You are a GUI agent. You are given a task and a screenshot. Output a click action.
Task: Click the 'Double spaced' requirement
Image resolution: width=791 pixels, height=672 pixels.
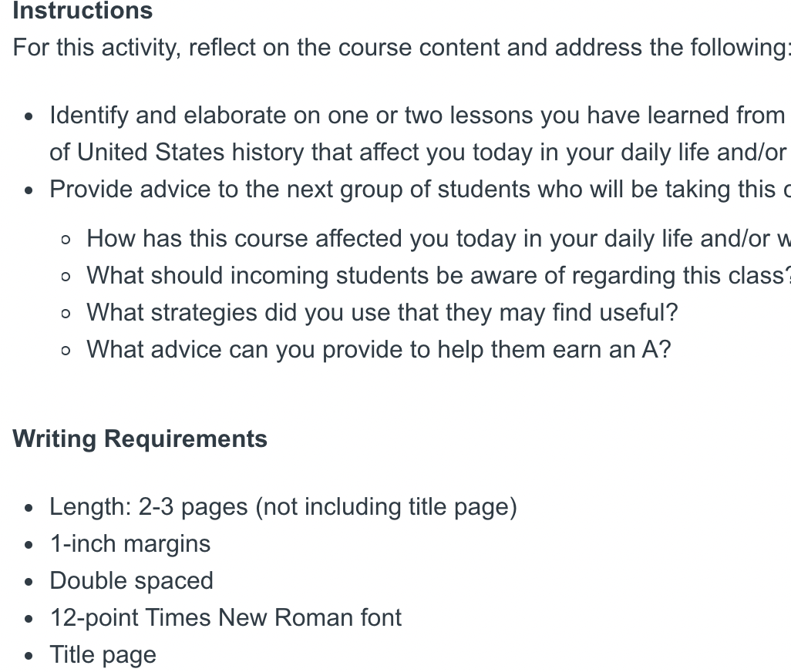click(132, 581)
